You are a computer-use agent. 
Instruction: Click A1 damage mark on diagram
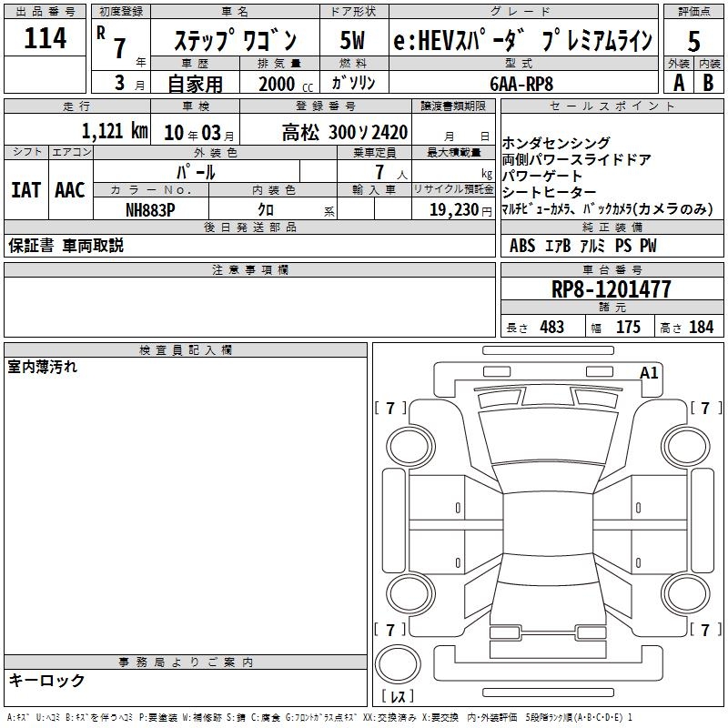click(649, 373)
